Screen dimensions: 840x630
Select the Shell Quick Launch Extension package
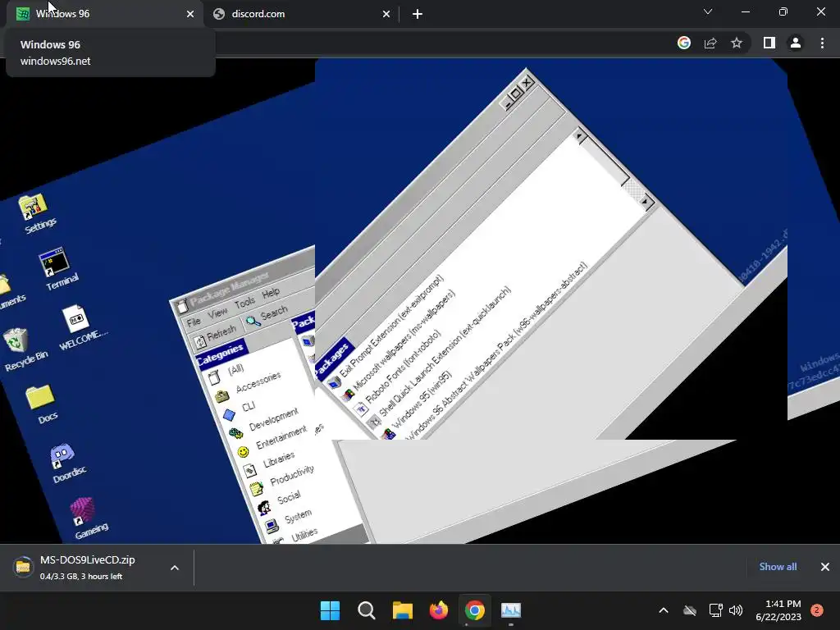click(x=440, y=356)
